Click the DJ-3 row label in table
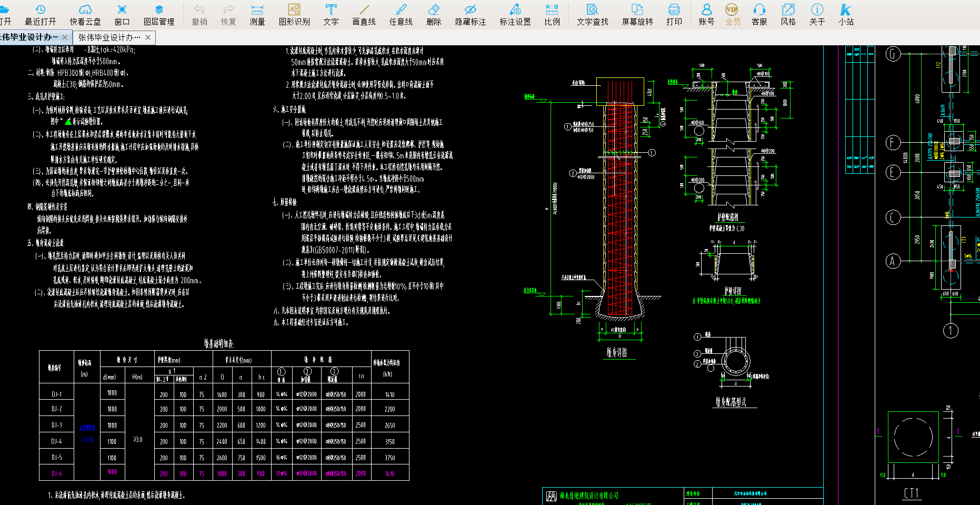Image resolution: width=980 pixels, height=505 pixels. coord(56,425)
